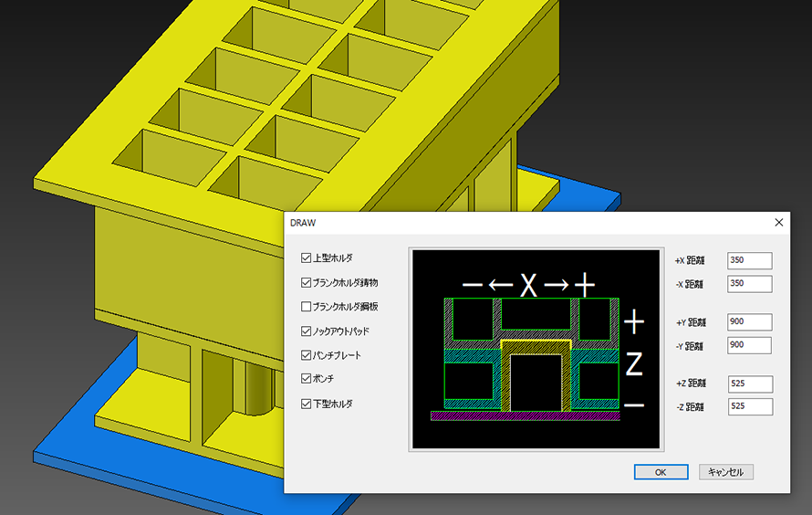The width and height of the screenshot is (812, 515).
Task: Uncheck the 上型ホルダ checkbox
Action: pos(307,258)
